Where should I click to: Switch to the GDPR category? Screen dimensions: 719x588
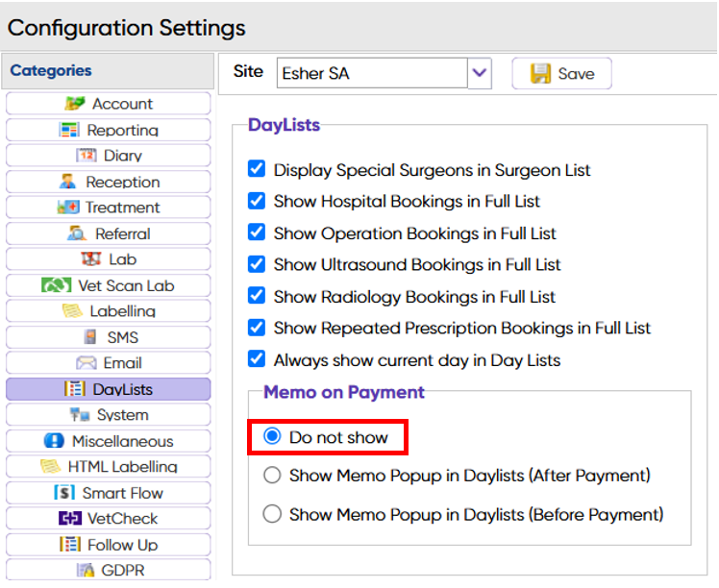pos(109,570)
